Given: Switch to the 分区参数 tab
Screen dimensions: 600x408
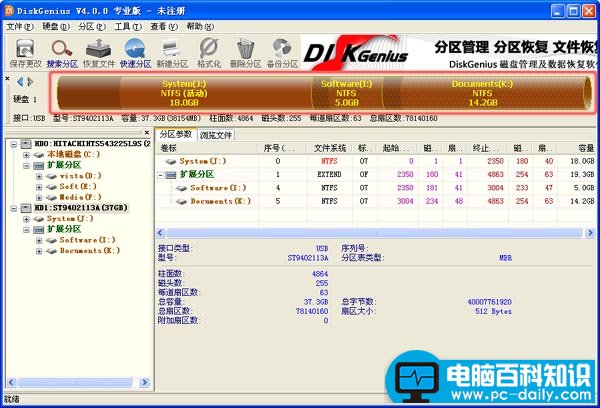Looking at the screenshot, I should 176,134.
